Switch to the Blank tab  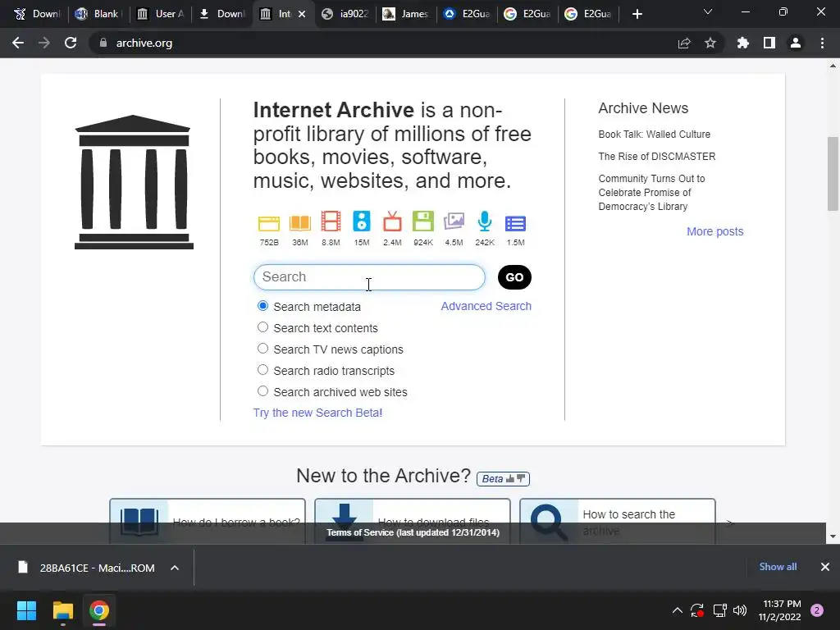[x=99, y=14]
